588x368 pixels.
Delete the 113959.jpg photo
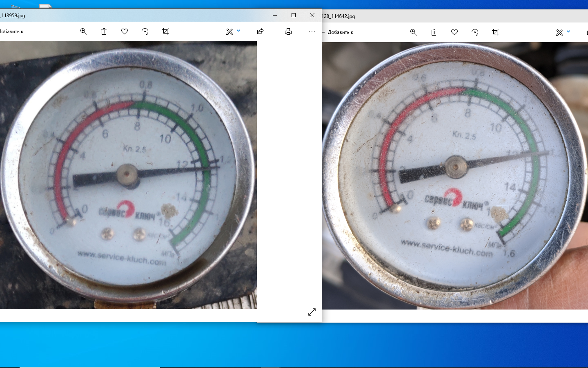tap(104, 31)
